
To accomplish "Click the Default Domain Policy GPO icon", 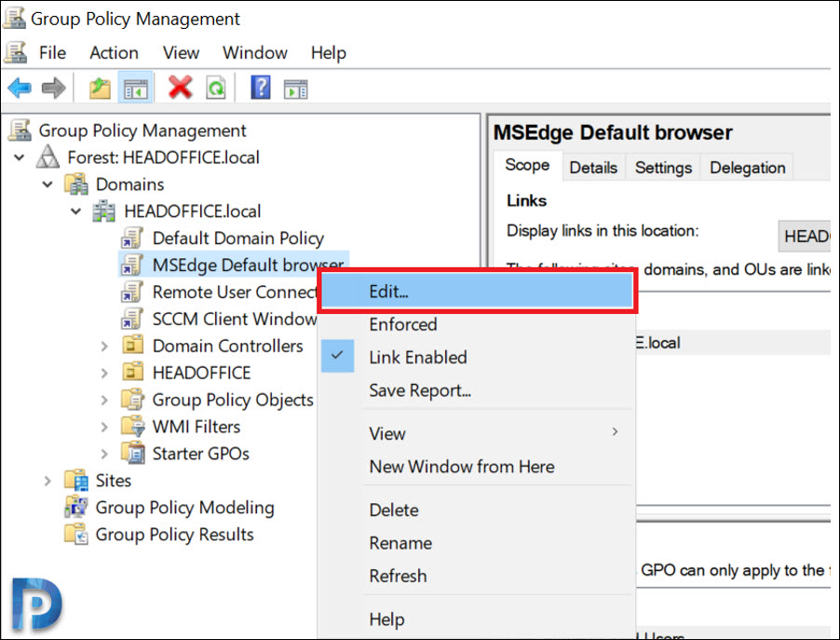I will tap(132, 238).
